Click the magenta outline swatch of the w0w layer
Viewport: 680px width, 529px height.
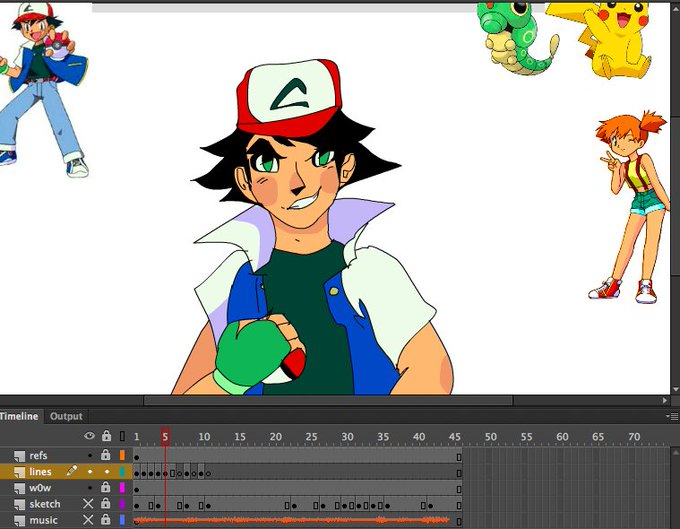coord(122,488)
